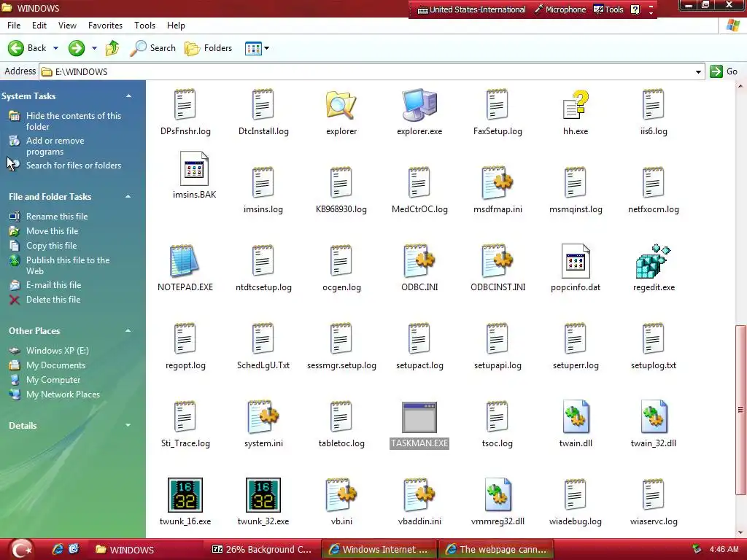Select the twunk_32.exe icon
Viewport: 747px width, 560px height.
263,495
